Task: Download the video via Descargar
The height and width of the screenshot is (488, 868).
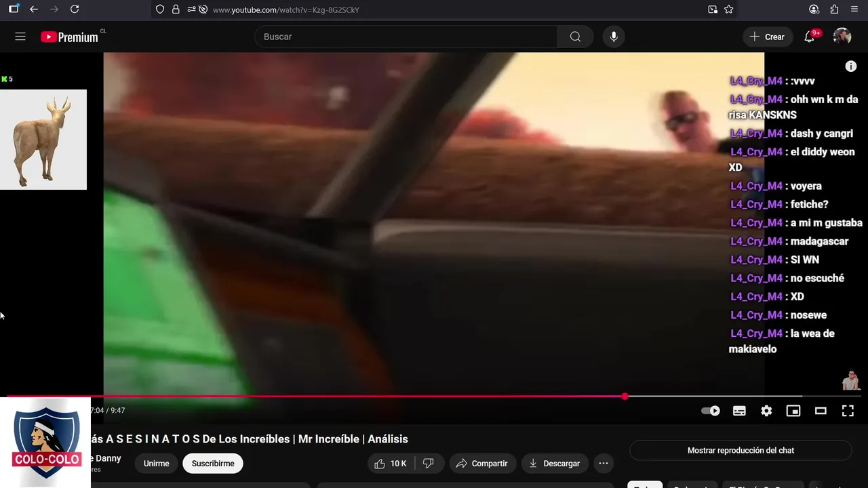Action: tap(554, 464)
